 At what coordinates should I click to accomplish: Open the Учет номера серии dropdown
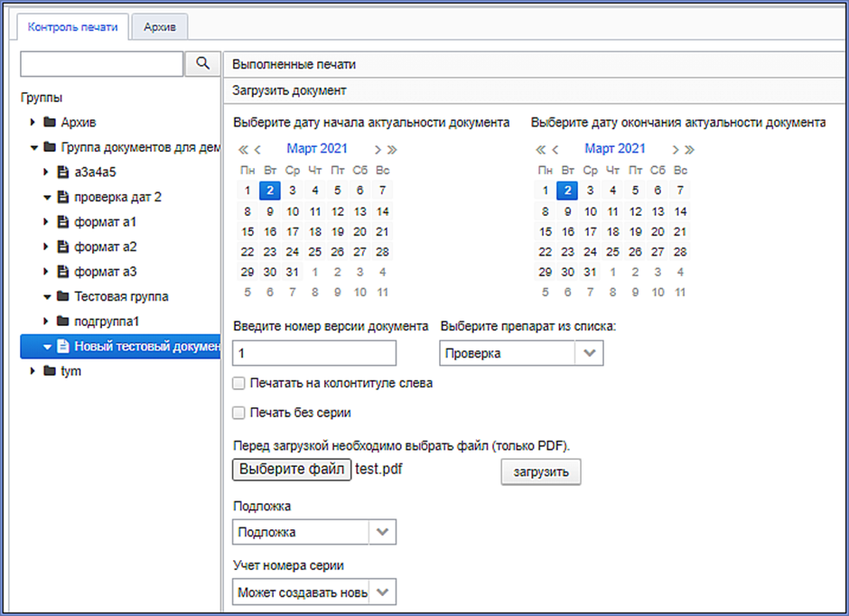tap(382, 593)
